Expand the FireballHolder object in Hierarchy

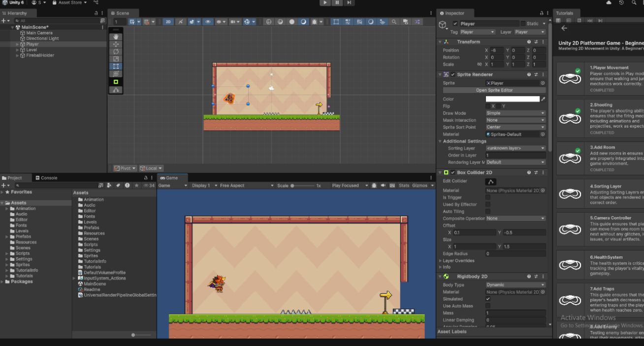(x=18, y=56)
